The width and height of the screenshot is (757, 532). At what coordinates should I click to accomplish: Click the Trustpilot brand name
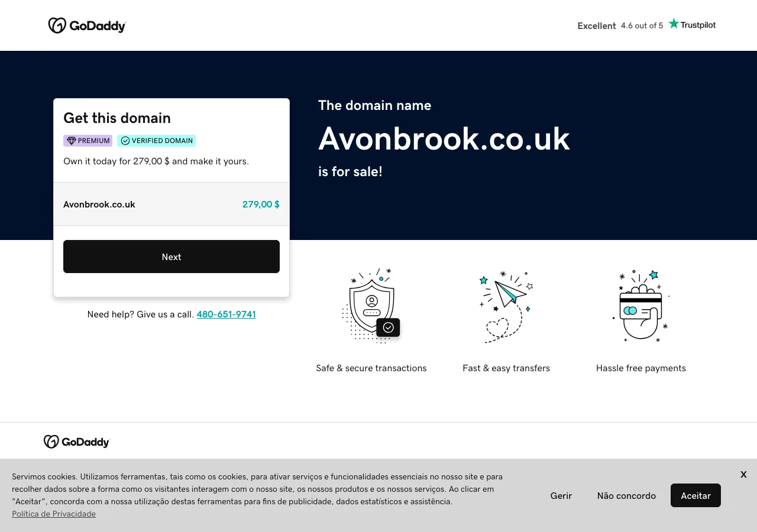point(698,25)
